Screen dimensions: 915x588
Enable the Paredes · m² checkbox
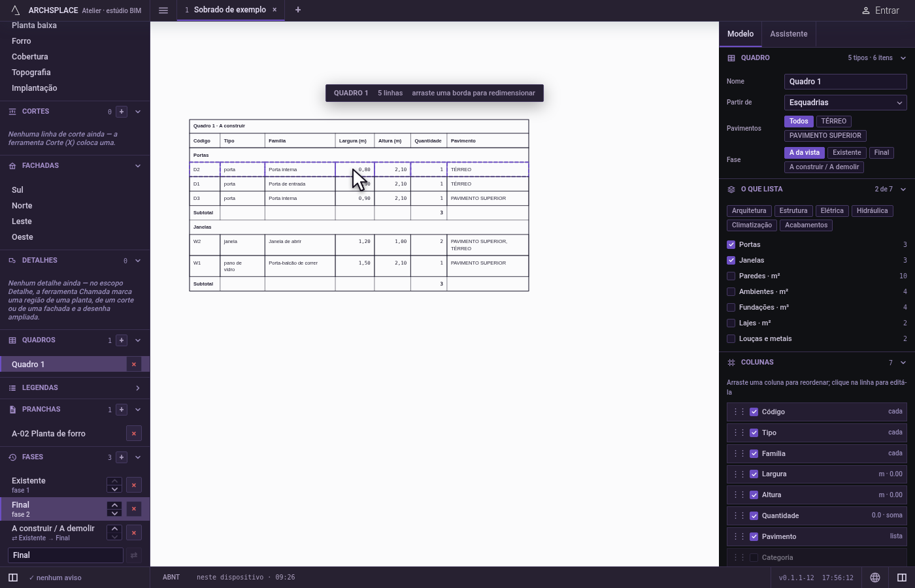(x=731, y=276)
